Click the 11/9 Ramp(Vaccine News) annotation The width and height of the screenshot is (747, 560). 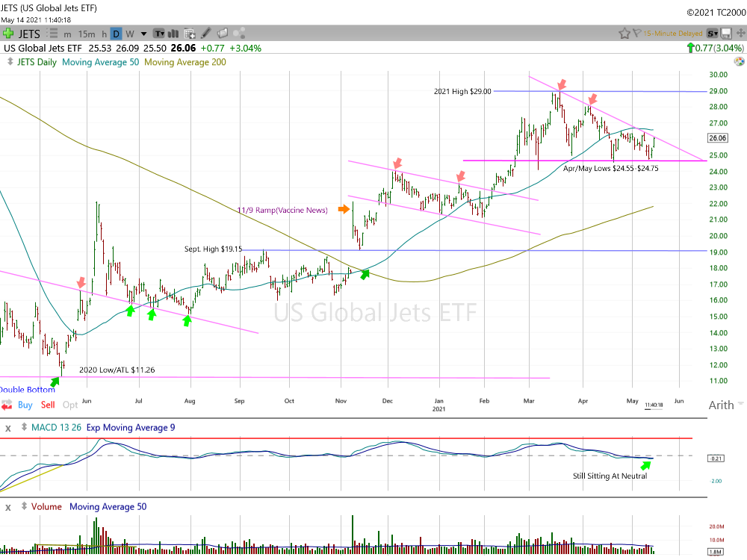pyautogui.click(x=282, y=210)
